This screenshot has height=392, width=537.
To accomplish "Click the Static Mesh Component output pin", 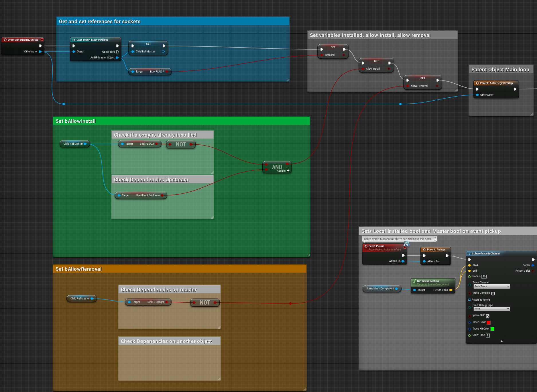I will pos(397,289).
